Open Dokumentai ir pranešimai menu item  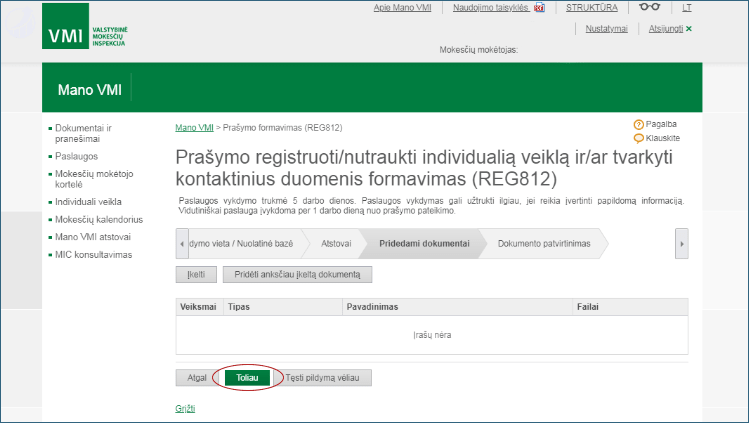click(83, 133)
